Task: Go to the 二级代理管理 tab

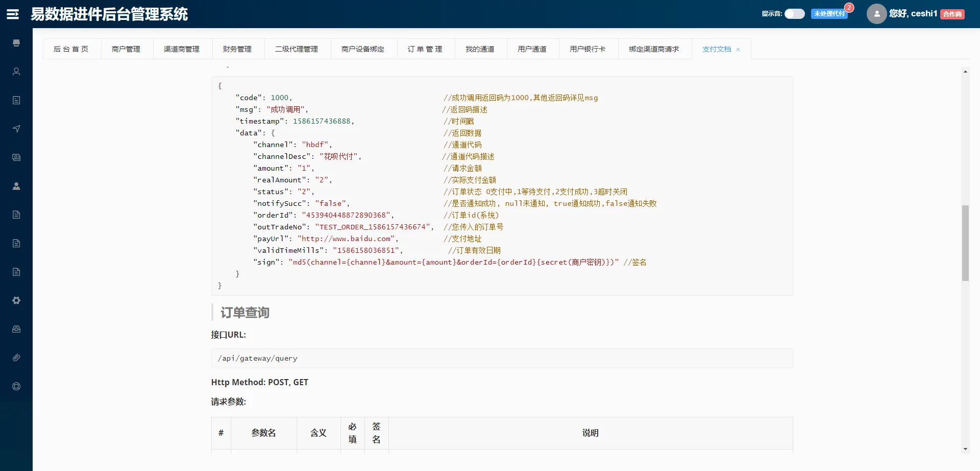Action: coord(297,49)
